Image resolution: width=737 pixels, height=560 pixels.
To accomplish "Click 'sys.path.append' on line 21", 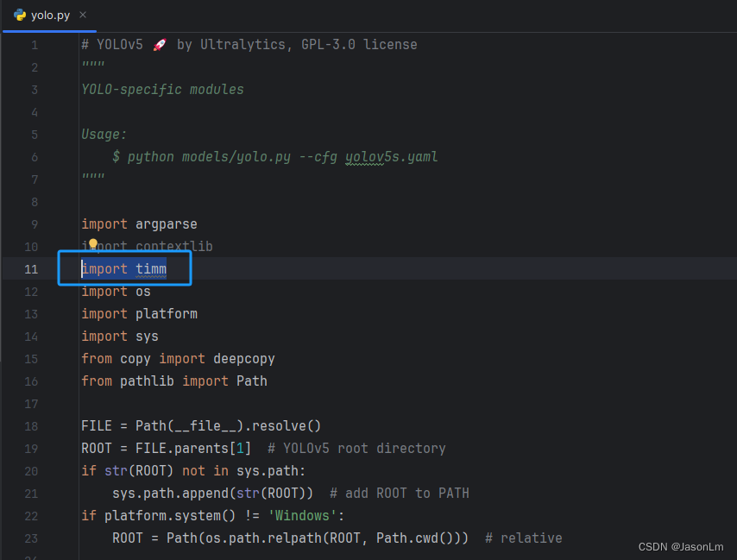I will click(x=170, y=494).
